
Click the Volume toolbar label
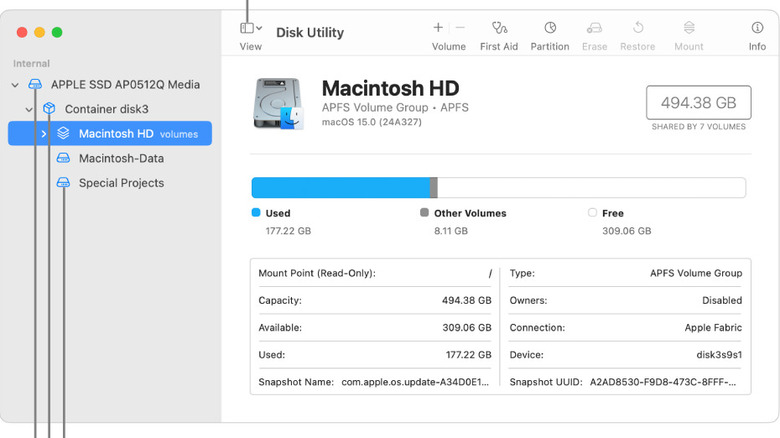449,46
